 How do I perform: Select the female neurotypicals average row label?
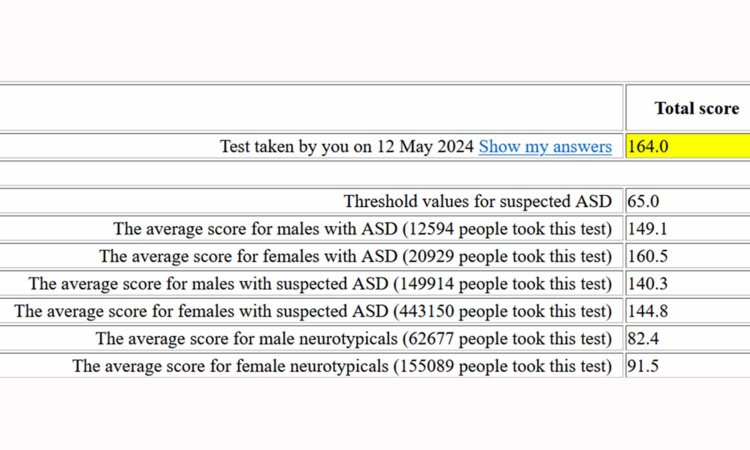[x=342, y=366]
